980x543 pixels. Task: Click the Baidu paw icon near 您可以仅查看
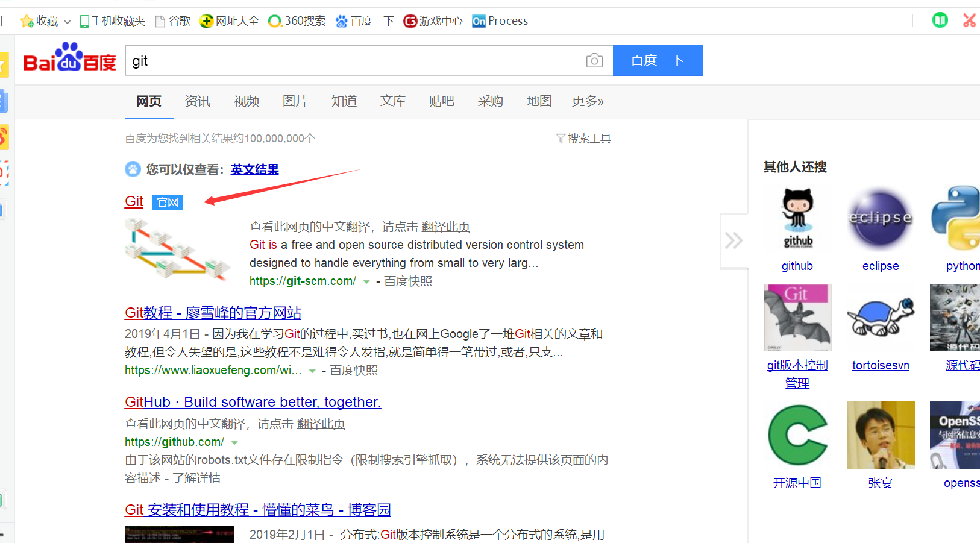[x=133, y=169]
